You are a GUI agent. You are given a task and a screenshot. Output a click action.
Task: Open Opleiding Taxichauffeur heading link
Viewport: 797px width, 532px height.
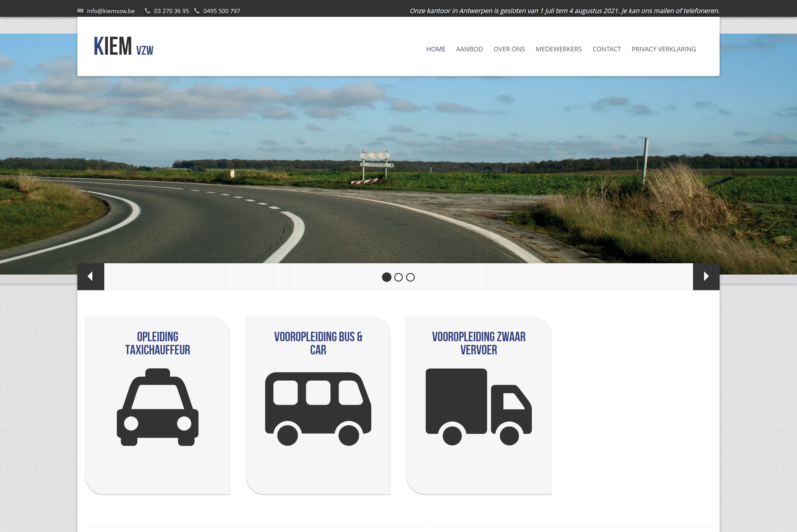tap(158, 343)
